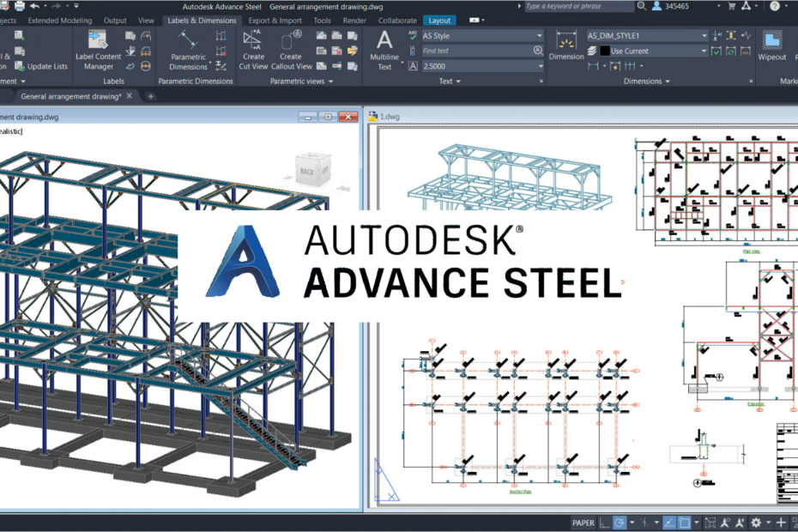Select the Wipeout tool
This screenshot has height=532, width=798.
coord(772,45)
